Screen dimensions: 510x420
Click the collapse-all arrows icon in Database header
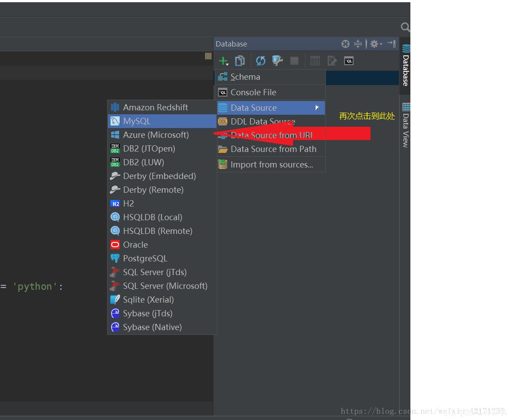[x=358, y=44]
